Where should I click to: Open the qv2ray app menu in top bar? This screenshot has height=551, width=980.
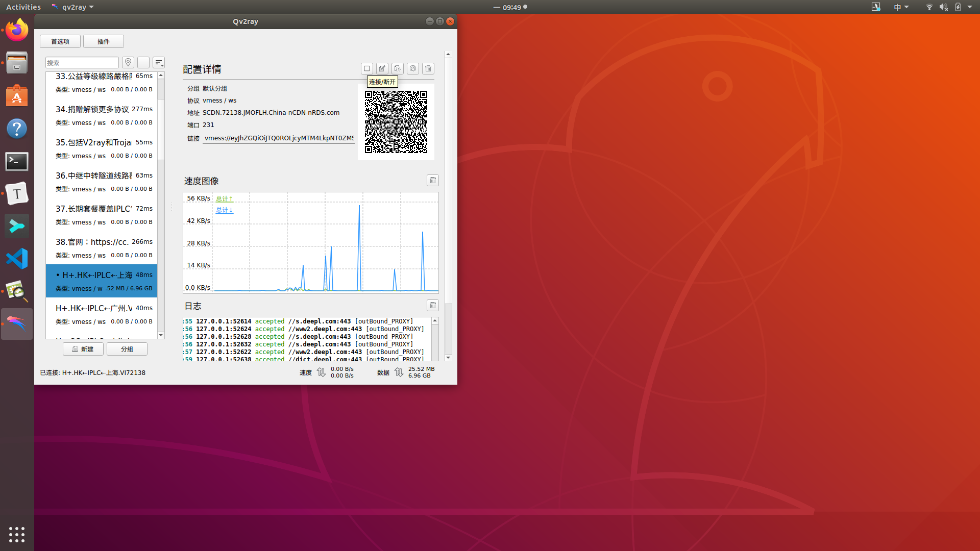point(73,7)
